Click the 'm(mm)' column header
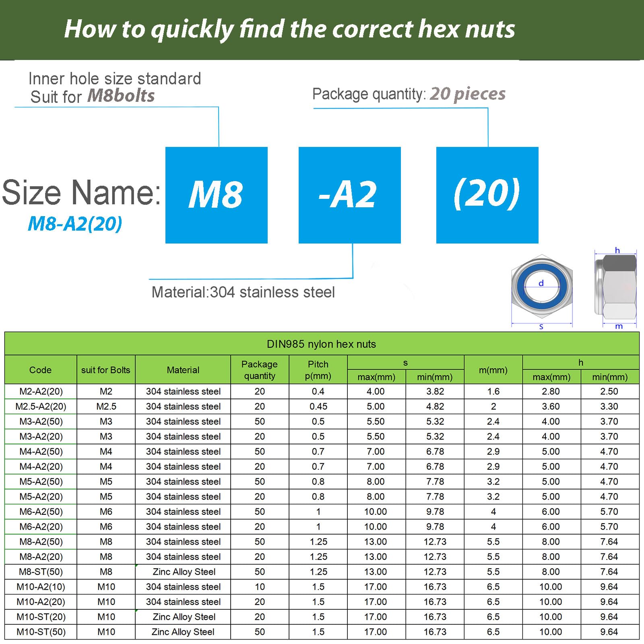This screenshot has width=644, height=644. tap(493, 370)
